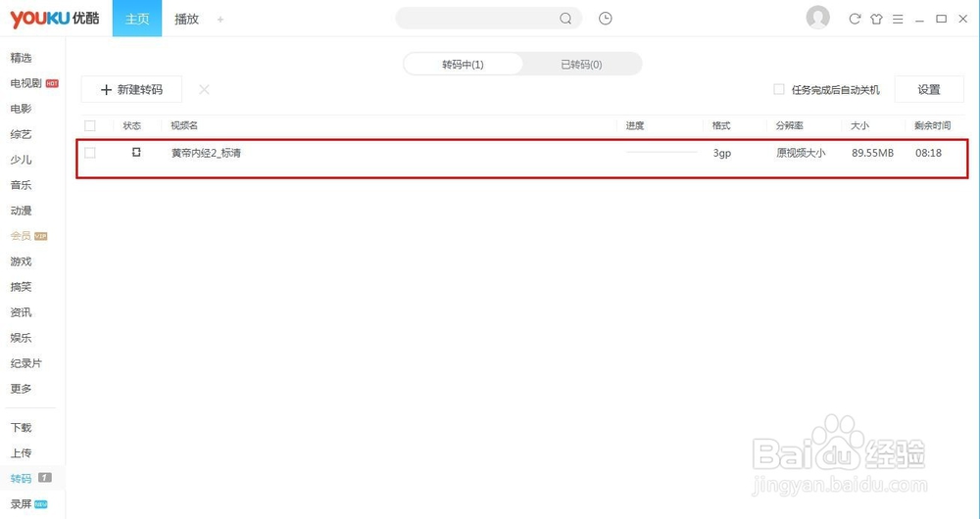Open 搞笑 in the sidebar
Image resolution: width=980 pixels, height=519 pixels.
(x=21, y=287)
